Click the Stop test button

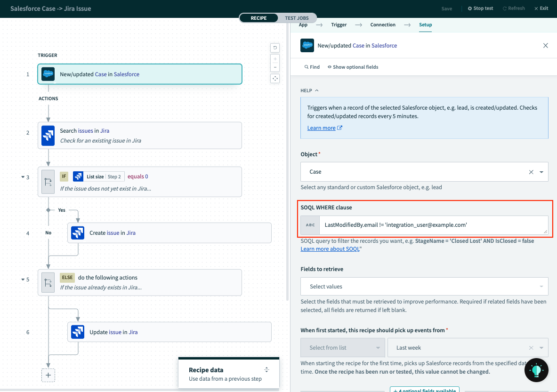click(480, 8)
